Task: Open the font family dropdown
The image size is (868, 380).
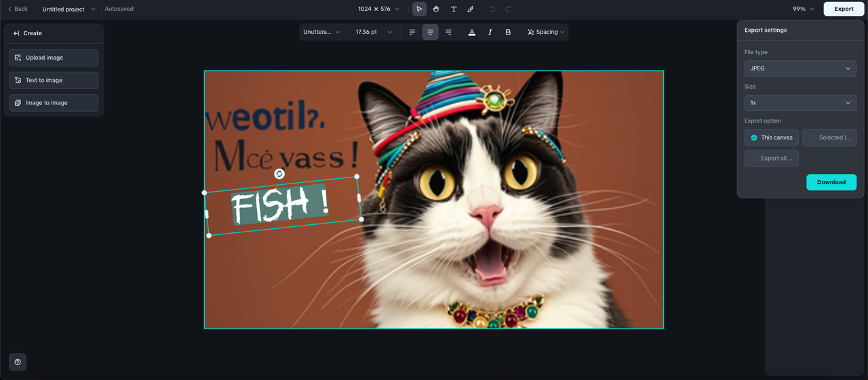Action: [322, 32]
